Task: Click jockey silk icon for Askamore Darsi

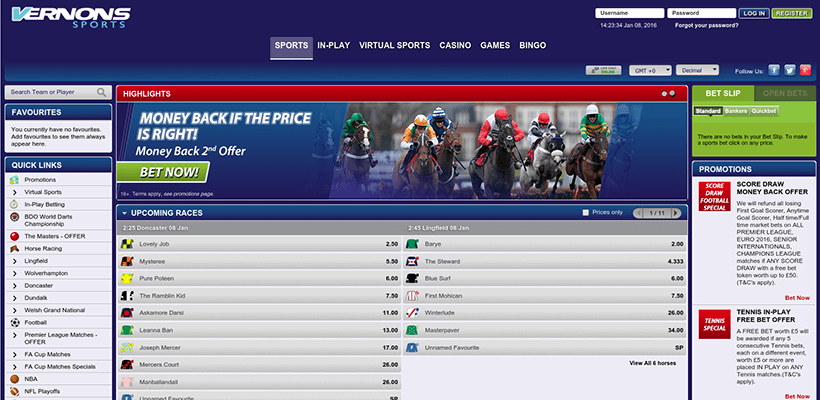Action: pos(127,313)
